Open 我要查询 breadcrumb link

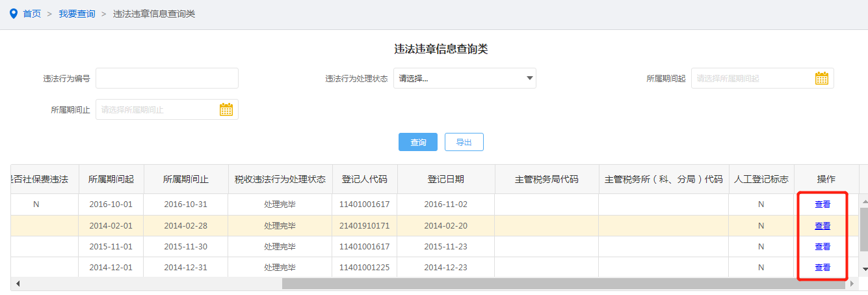77,14
